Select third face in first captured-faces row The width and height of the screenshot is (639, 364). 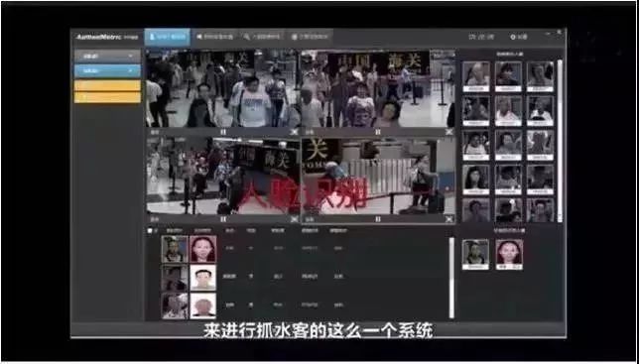[x=541, y=76]
